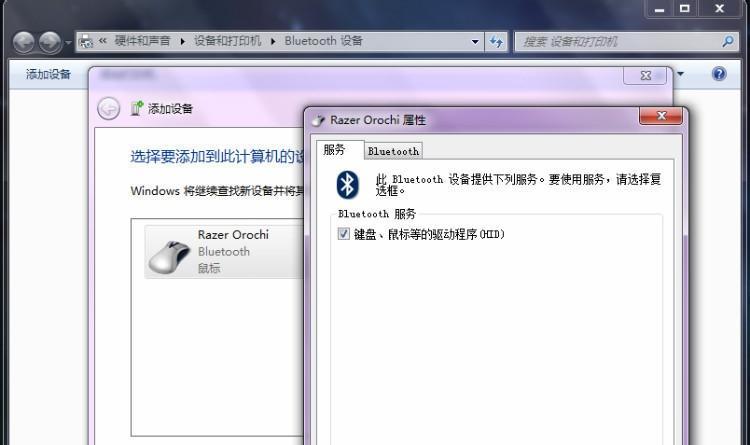Open Explorer help via question mark icon
750x445 pixels.
719,74
